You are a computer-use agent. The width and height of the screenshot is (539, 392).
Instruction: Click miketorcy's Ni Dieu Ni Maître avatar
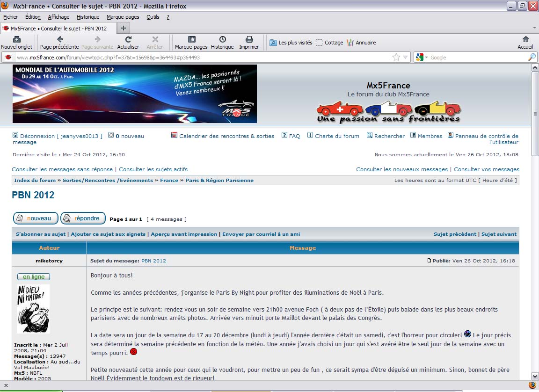coord(33,309)
